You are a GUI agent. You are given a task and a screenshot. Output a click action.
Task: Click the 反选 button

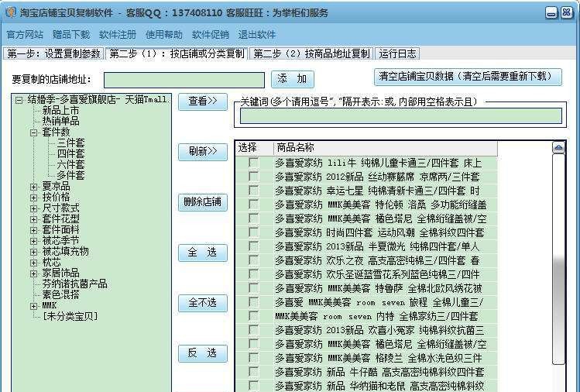pos(203,353)
